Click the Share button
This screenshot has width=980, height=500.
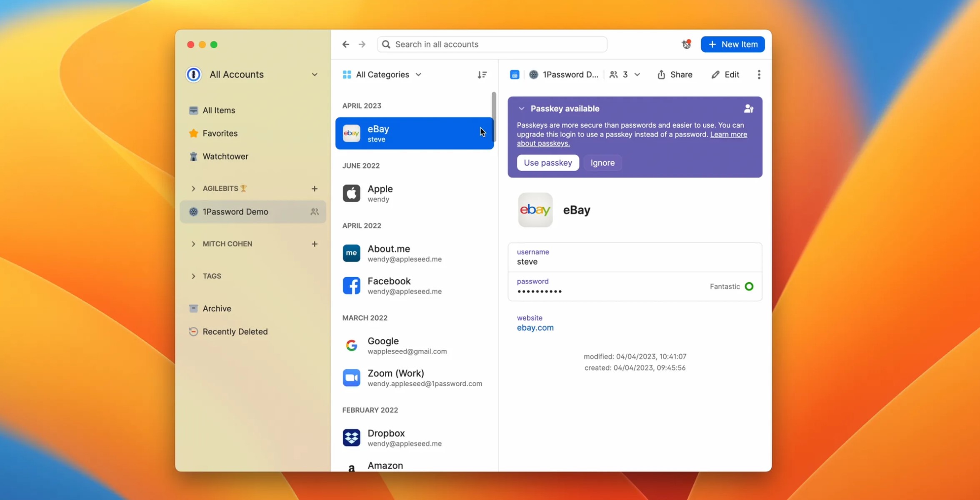(x=675, y=75)
